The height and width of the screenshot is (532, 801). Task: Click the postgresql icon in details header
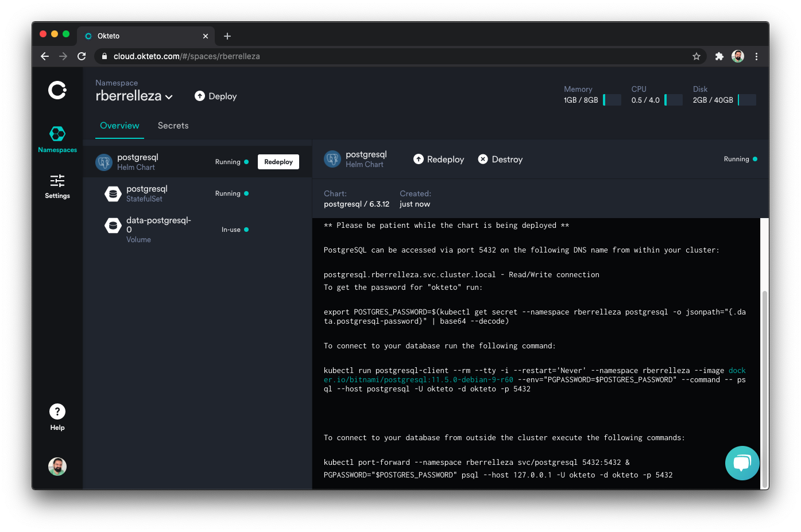click(x=332, y=159)
